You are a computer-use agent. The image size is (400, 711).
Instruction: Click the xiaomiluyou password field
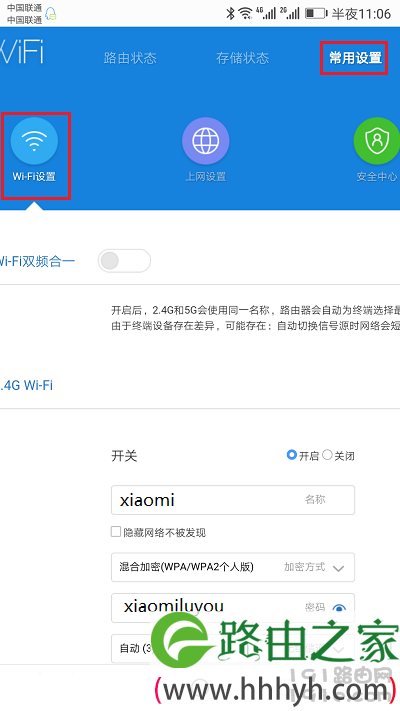coord(233,608)
